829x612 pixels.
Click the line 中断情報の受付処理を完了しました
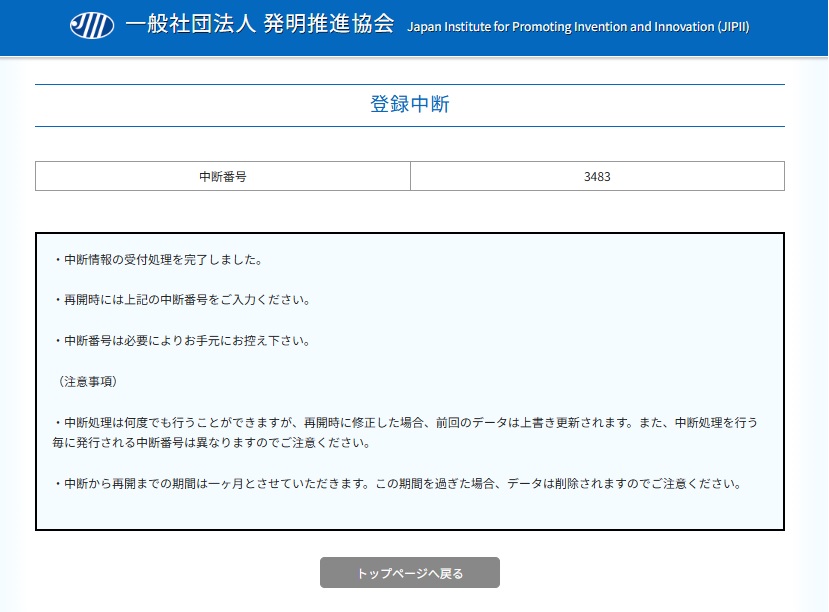tap(158, 259)
